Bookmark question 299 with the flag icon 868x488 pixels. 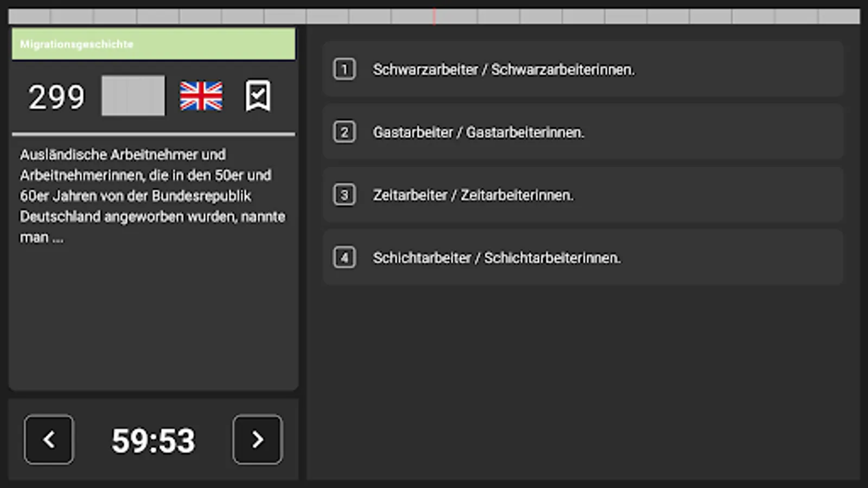click(x=257, y=96)
